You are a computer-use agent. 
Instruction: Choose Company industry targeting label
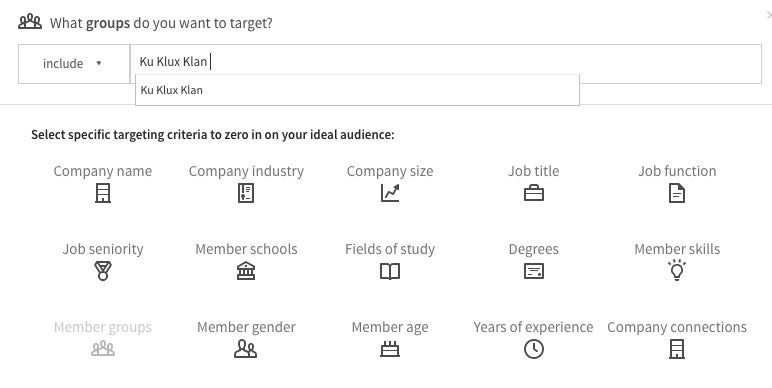(x=246, y=171)
